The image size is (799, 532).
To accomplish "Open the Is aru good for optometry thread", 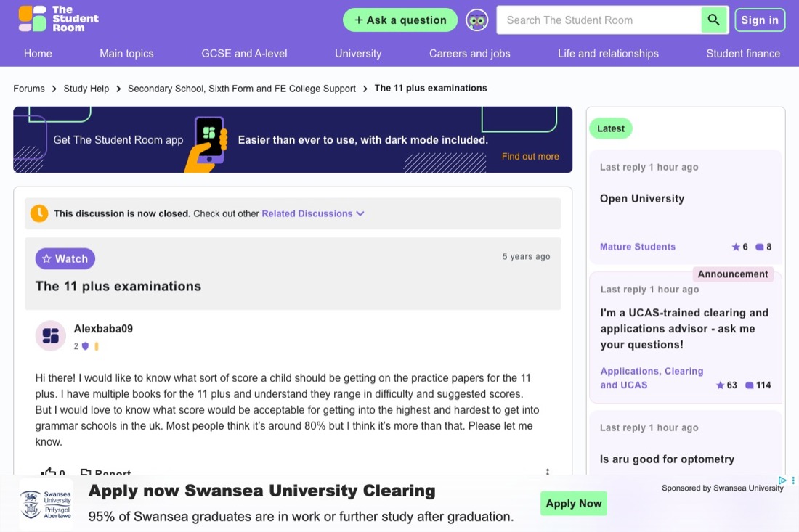I will (x=667, y=459).
